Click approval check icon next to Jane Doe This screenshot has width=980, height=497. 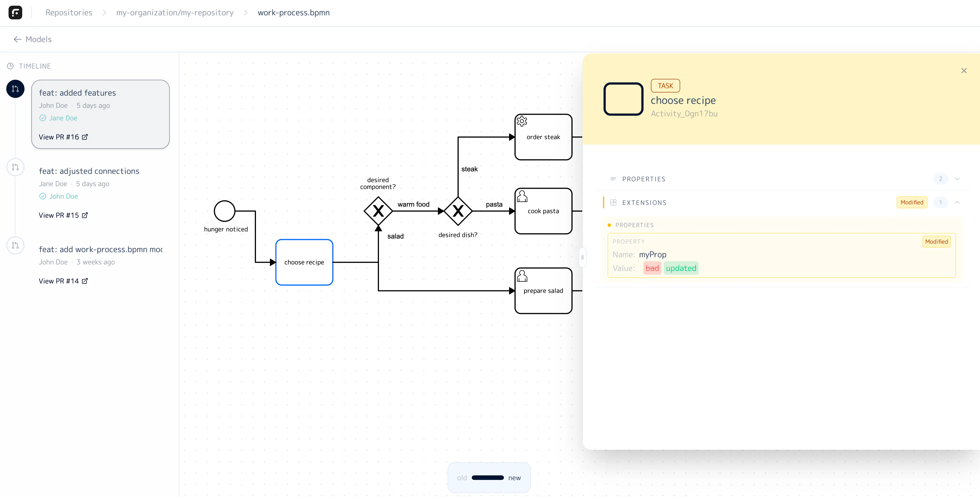pyautogui.click(x=43, y=118)
